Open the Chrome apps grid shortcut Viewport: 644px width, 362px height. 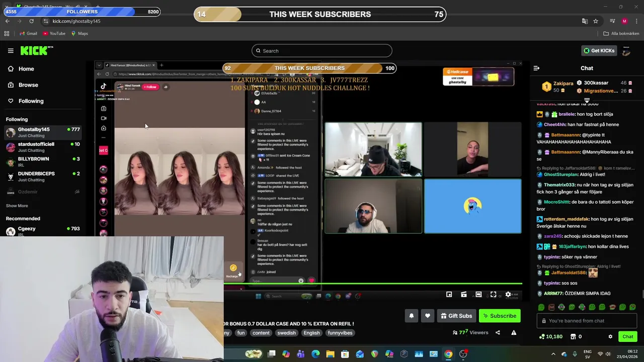(x=7, y=34)
